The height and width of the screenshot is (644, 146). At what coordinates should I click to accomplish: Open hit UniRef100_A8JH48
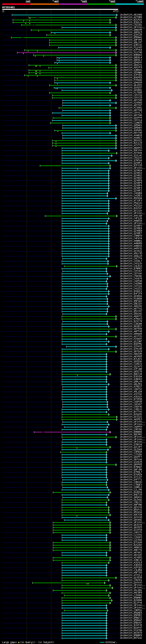131,15
